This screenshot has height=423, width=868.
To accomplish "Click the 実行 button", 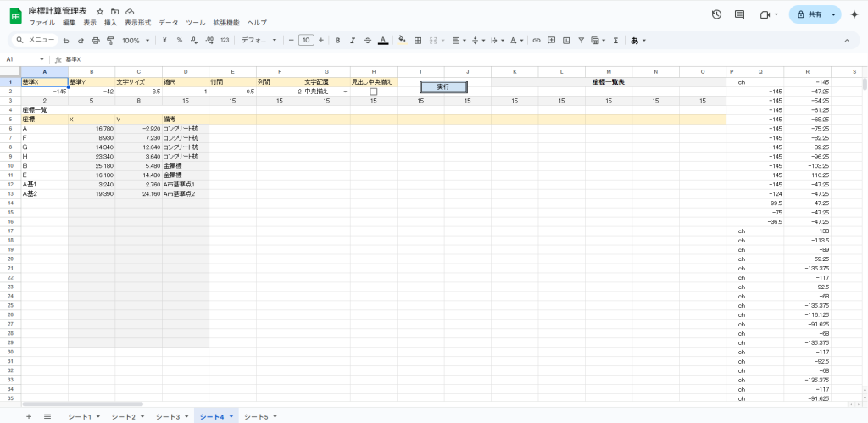I will coord(443,87).
